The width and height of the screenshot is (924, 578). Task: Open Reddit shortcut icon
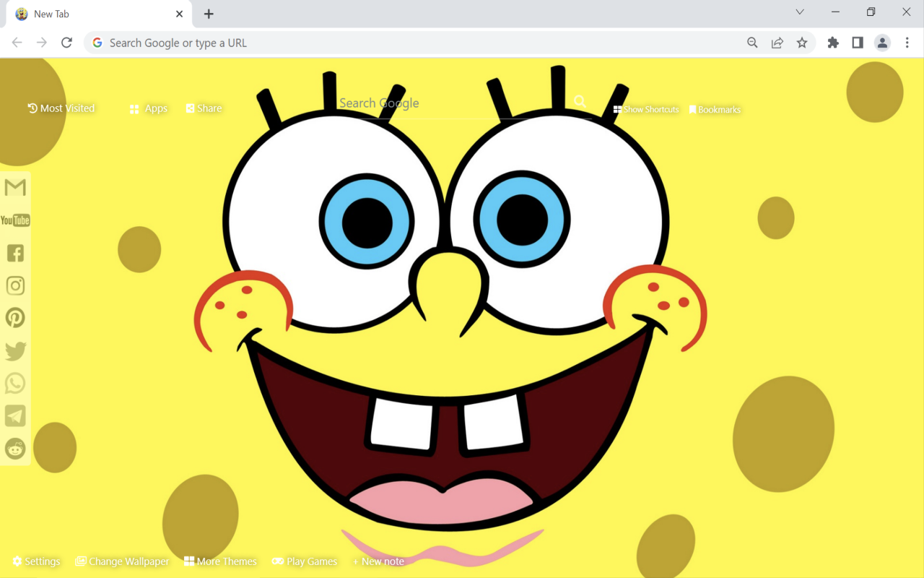[x=15, y=448]
